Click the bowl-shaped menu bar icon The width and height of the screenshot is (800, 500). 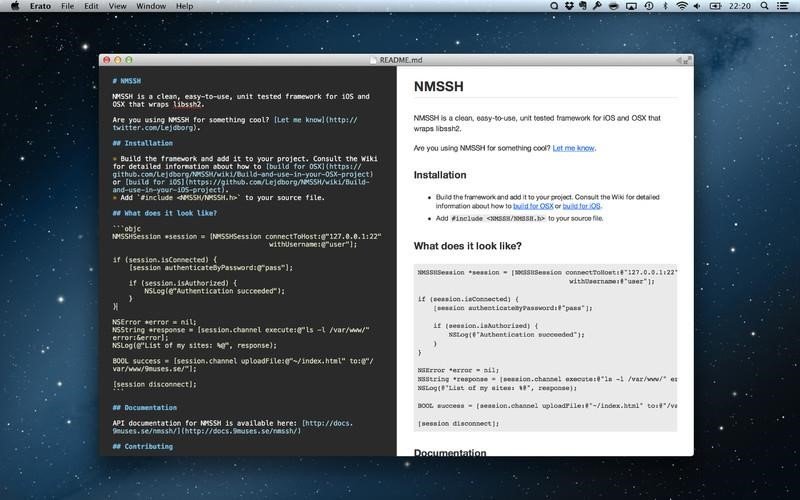tap(614, 6)
